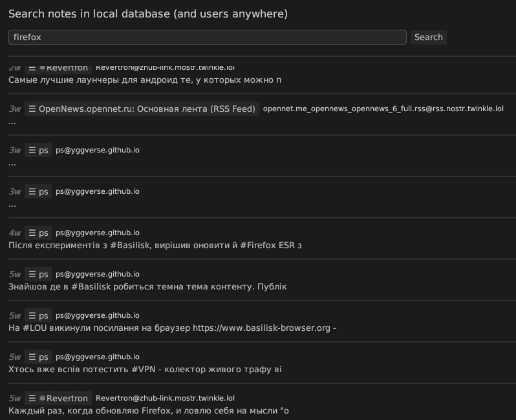516x420 pixels.
Task: Open the note 'На #LOU викинули посилання'
Action: 172,328
